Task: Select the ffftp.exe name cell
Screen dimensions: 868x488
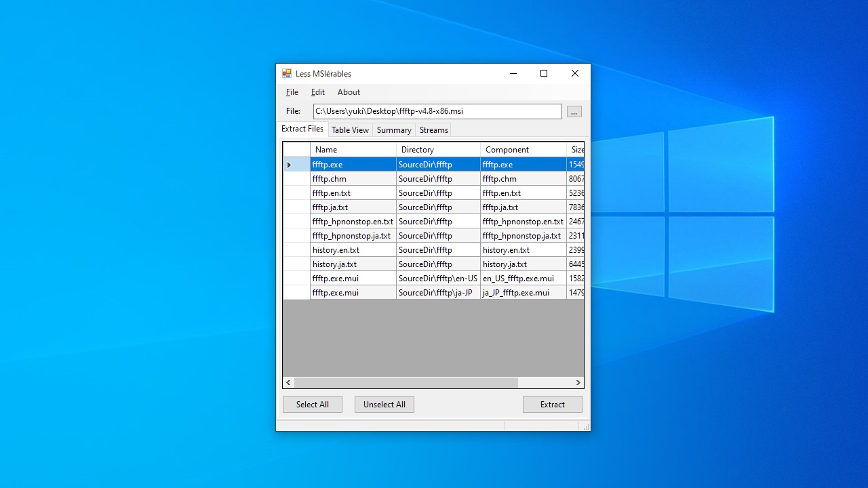Action: click(353, 165)
